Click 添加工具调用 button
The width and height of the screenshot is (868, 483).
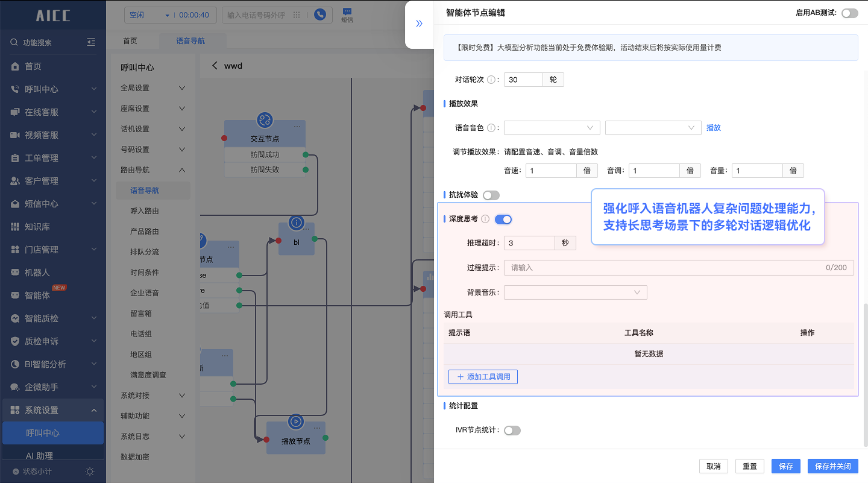[483, 377]
